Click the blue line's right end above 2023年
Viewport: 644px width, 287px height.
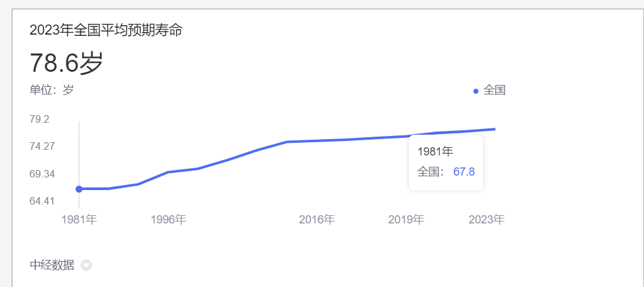coord(494,129)
